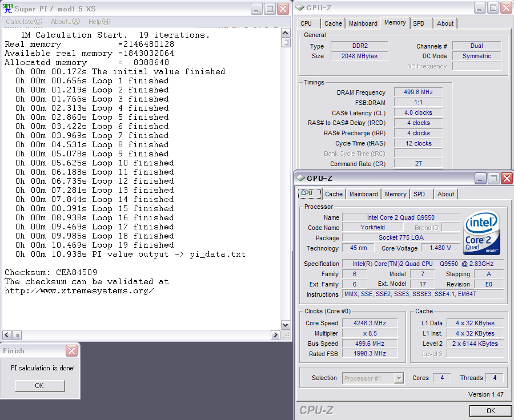This screenshot has height=420, width=514.
Task: Click the Instructions field listing MMX, SSE
Action: point(423,294)
